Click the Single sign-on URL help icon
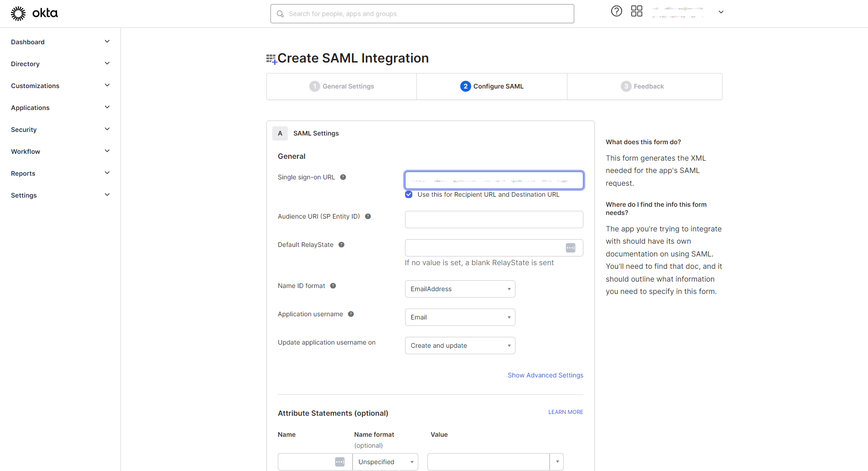Screen dimensions: 868x471 (x=343, y=177)
